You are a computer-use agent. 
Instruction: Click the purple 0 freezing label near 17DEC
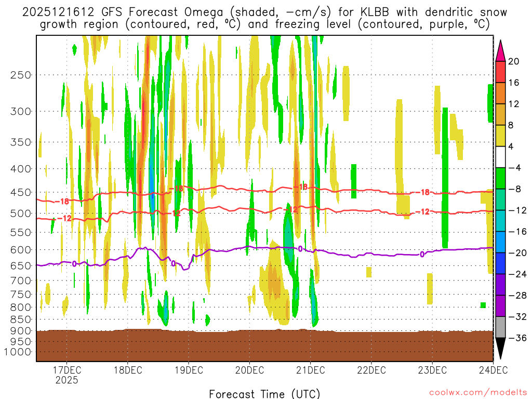pos(74,263)
